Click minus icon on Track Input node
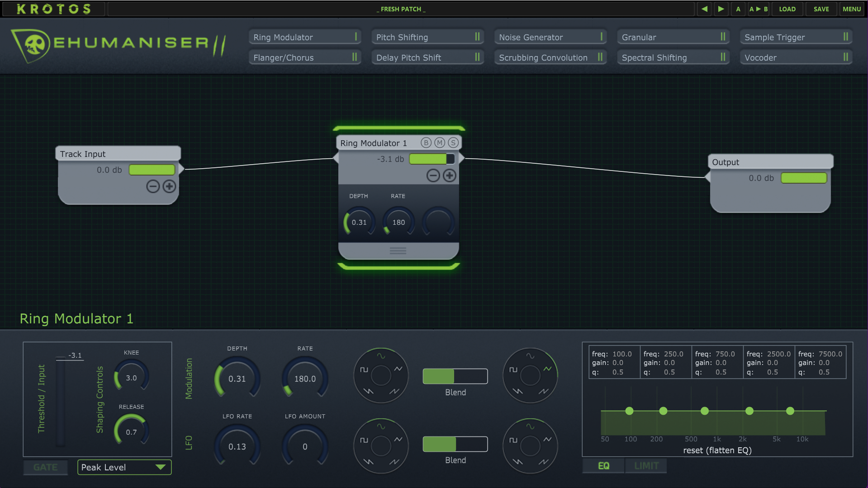Image resolution: width=868 pixels, height=488 pixels. [x=153, y=186]
